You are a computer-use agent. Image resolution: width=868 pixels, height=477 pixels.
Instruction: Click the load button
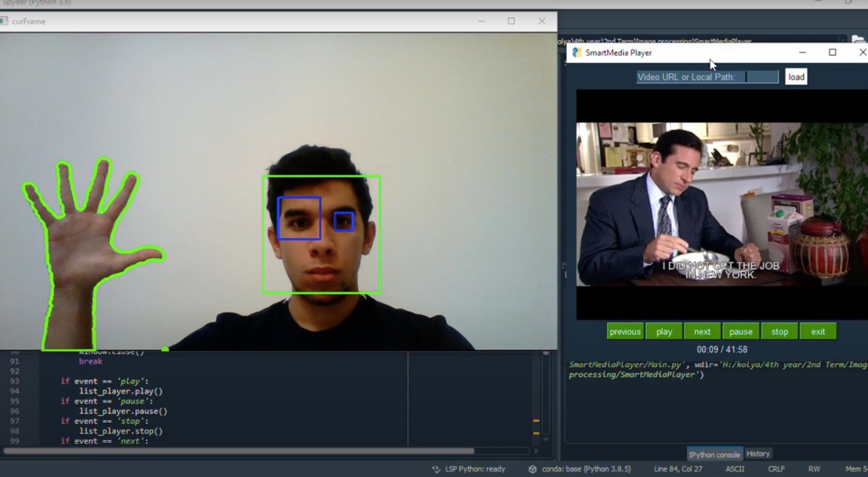point(795,77)
